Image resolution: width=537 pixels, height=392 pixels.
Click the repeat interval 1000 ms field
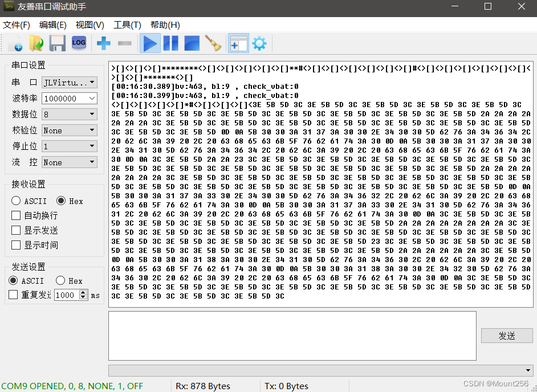[67, 295]
